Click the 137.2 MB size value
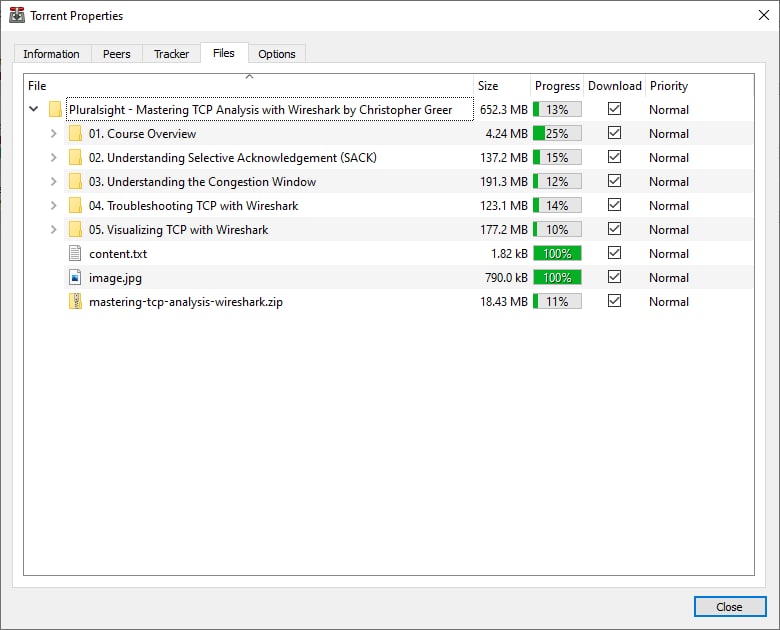The width and height of the screenshot is (780, 630). pos(503,158)
